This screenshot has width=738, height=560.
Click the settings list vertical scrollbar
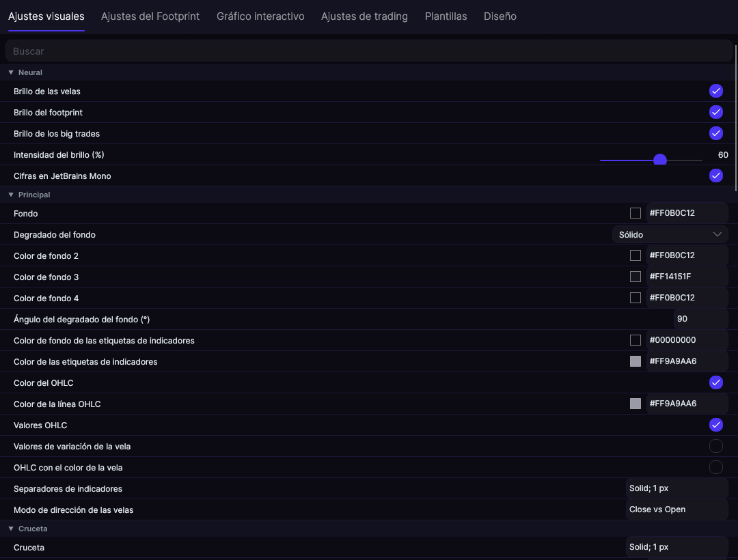click(x=736, y=117)
